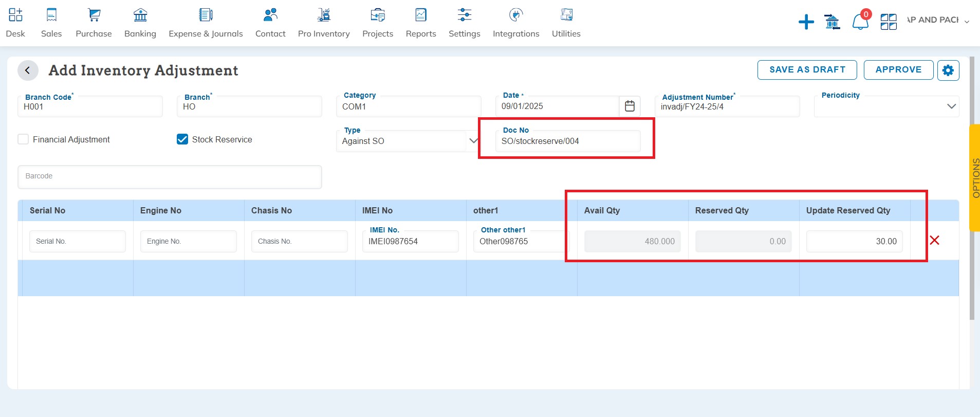Click the Approve button
The height and width of the screenshot is (417, 980).
[898, 70]
